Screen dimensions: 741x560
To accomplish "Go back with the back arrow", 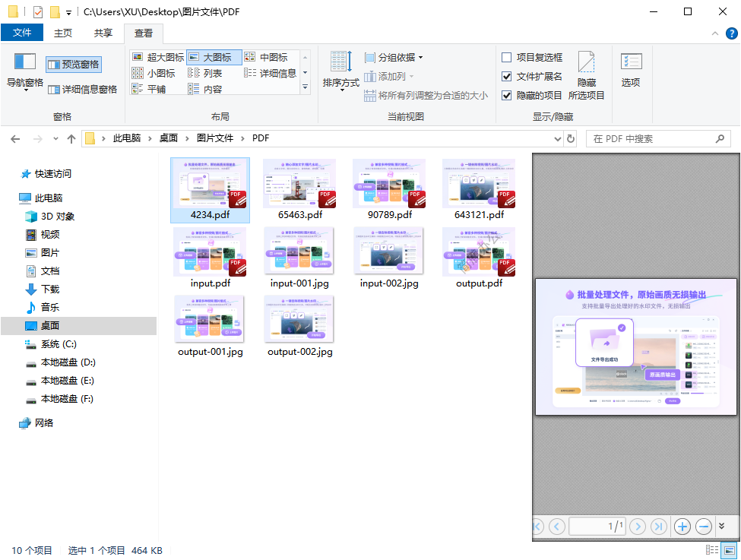I will (x=15, y=138).
